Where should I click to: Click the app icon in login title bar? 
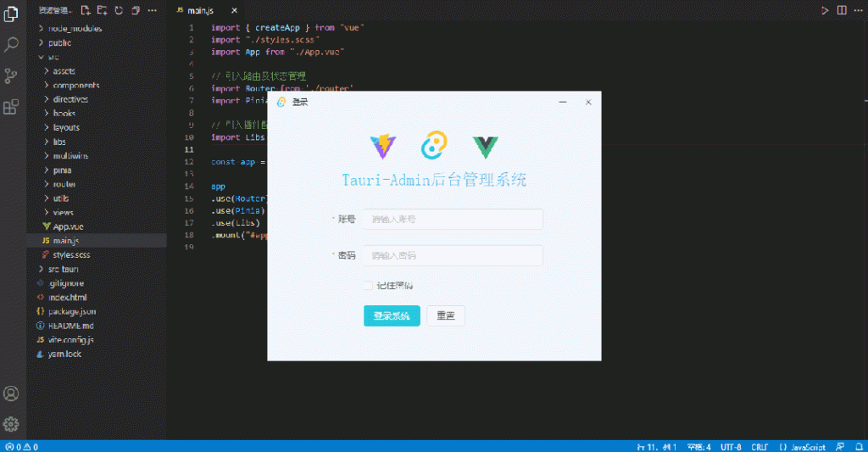(281, 102)
